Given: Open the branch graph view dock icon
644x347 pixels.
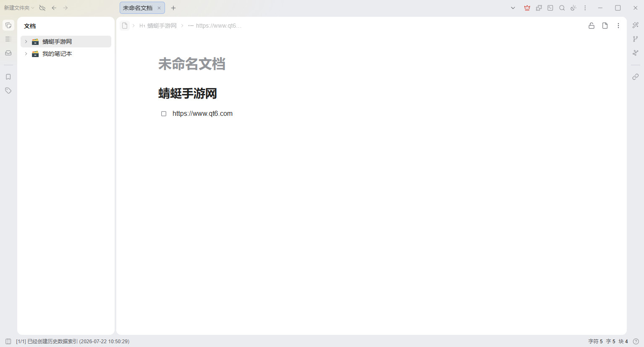Looking at the screenshot, I should (x=636, y=39).
